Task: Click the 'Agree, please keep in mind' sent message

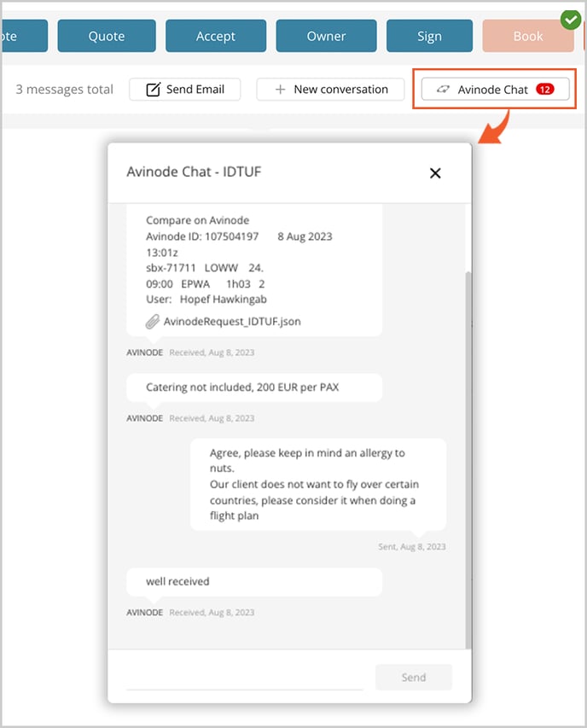Action: tap(318, 484)
